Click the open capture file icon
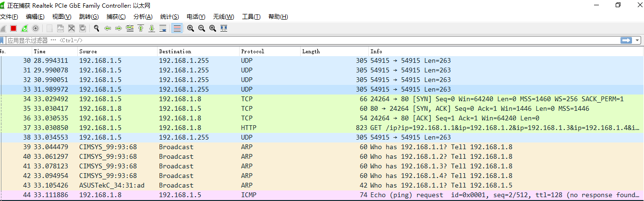 (49, 28)
